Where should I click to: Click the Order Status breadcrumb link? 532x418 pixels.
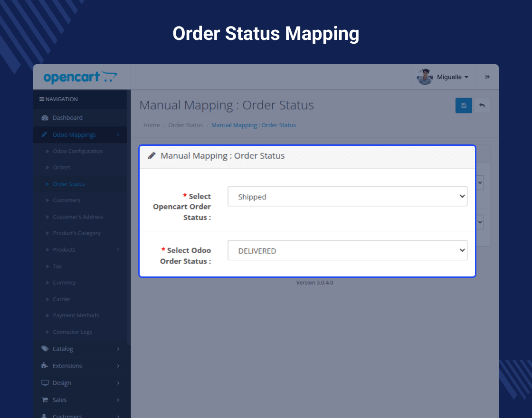(x=185, y=125)
